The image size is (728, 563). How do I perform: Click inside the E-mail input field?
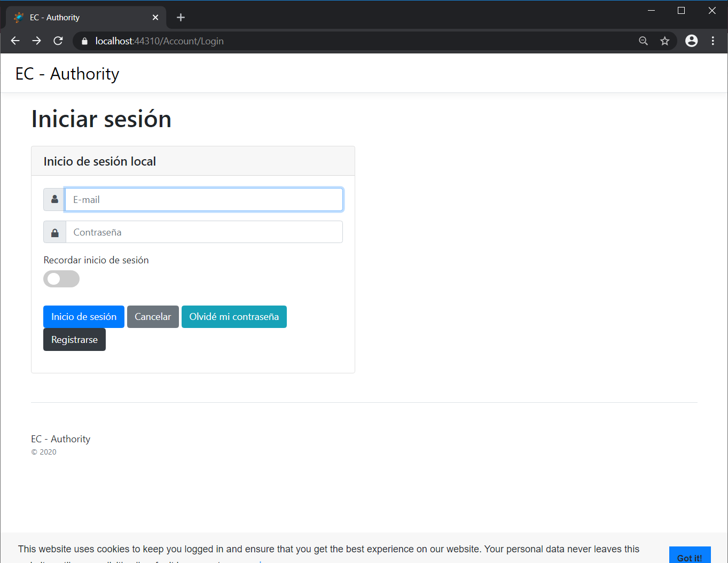[203, 199]
